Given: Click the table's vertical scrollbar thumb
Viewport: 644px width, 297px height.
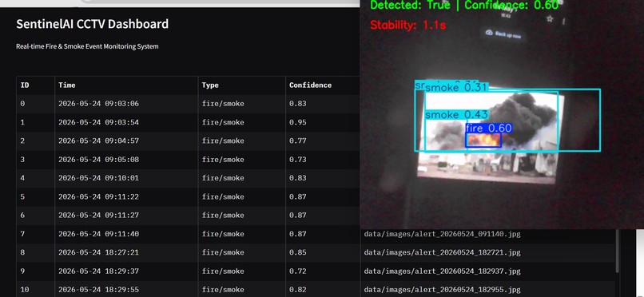Looking at the screenshot, I should point(617,250).
